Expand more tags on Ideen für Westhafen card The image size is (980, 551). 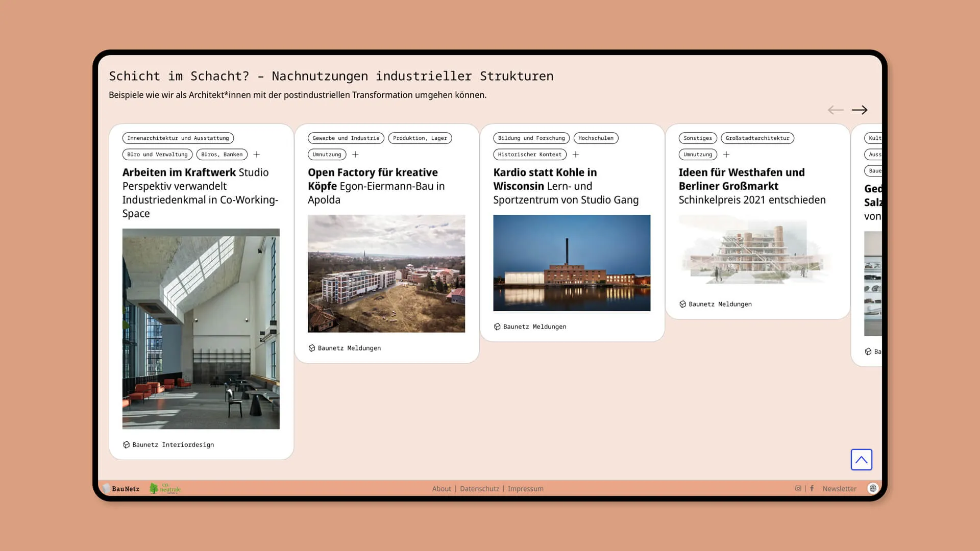point(726,154)
